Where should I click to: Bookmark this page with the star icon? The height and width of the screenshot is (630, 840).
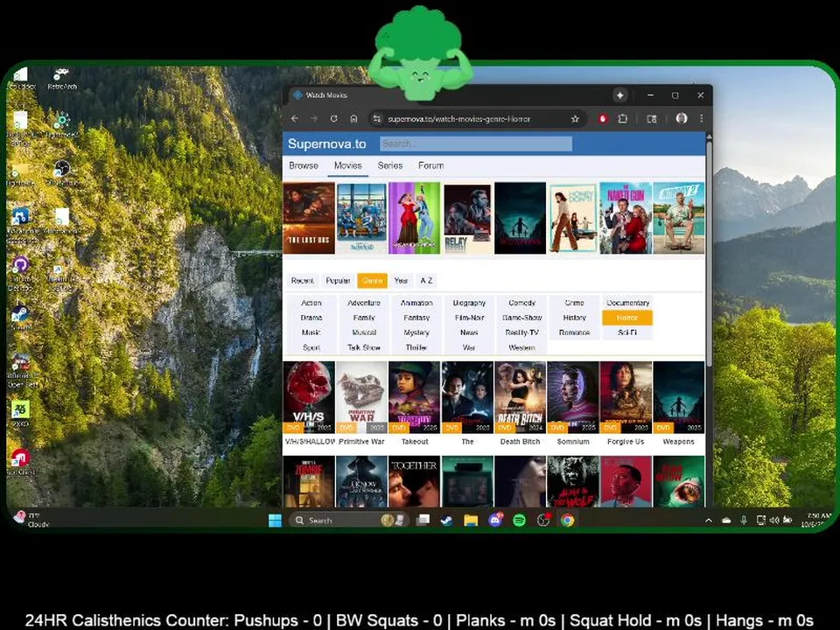point(575,119)
